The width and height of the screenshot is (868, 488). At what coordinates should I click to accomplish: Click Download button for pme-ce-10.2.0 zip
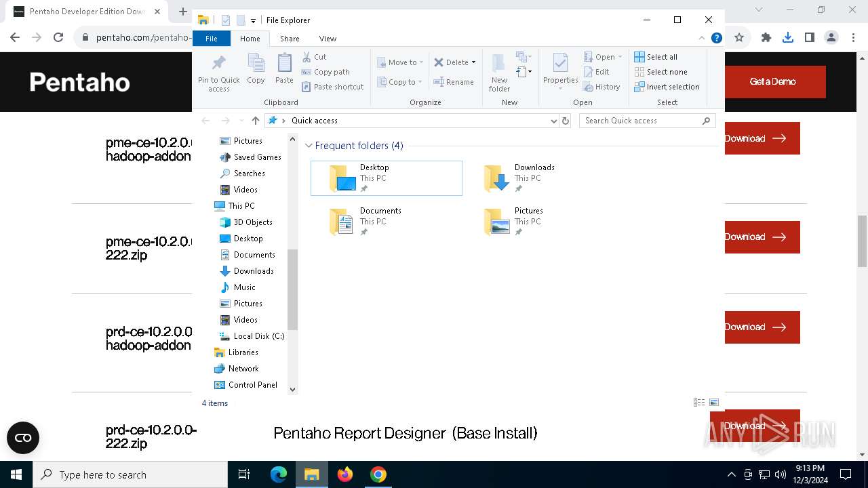pos(762,237)
